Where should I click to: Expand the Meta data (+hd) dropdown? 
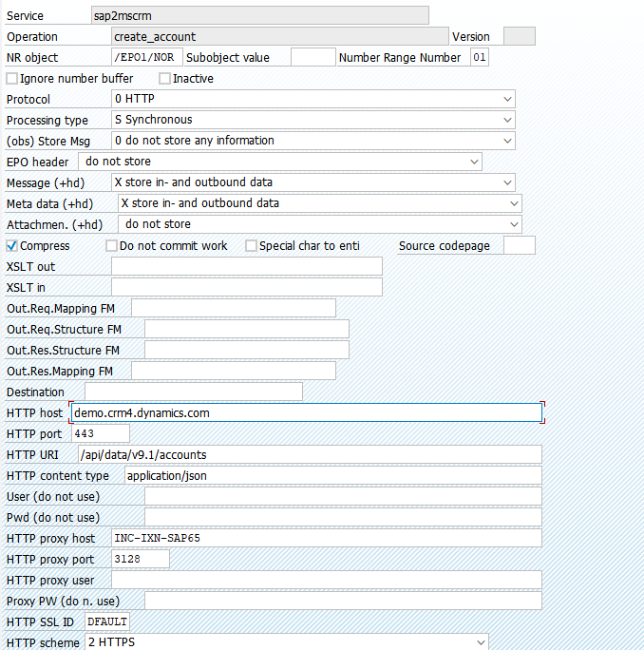point(320,203)
